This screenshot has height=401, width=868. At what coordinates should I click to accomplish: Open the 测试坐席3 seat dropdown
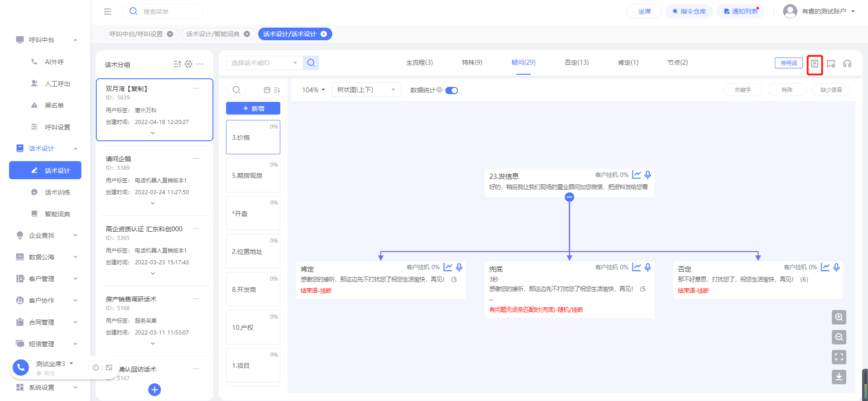pos(71,363)
